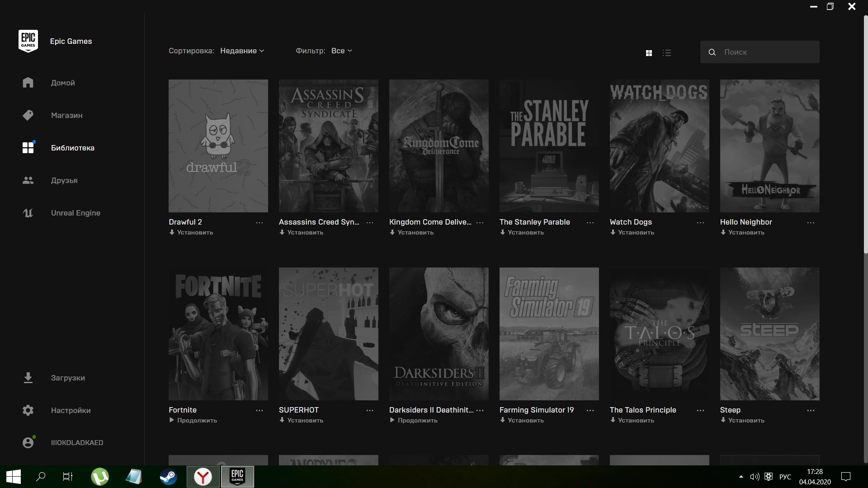
Task: Open the Hello Neighbor cover
Action: [x=770, y=146]
